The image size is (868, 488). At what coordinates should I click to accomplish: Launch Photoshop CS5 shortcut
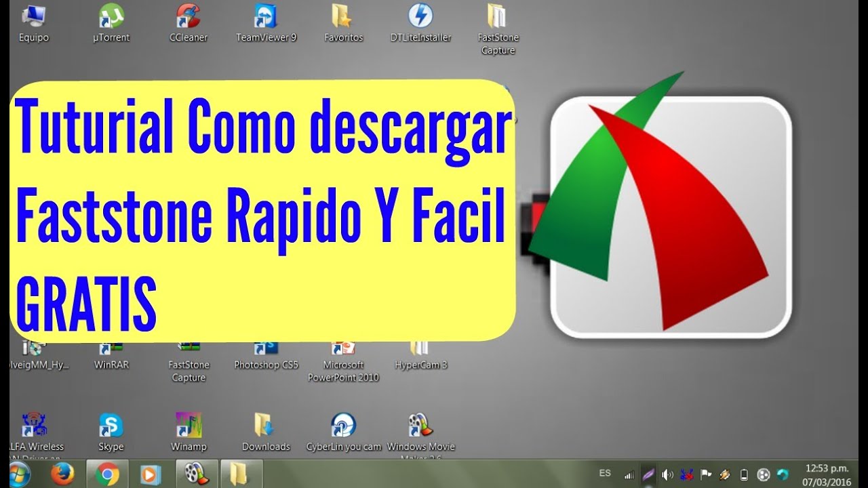click(266, 357)
